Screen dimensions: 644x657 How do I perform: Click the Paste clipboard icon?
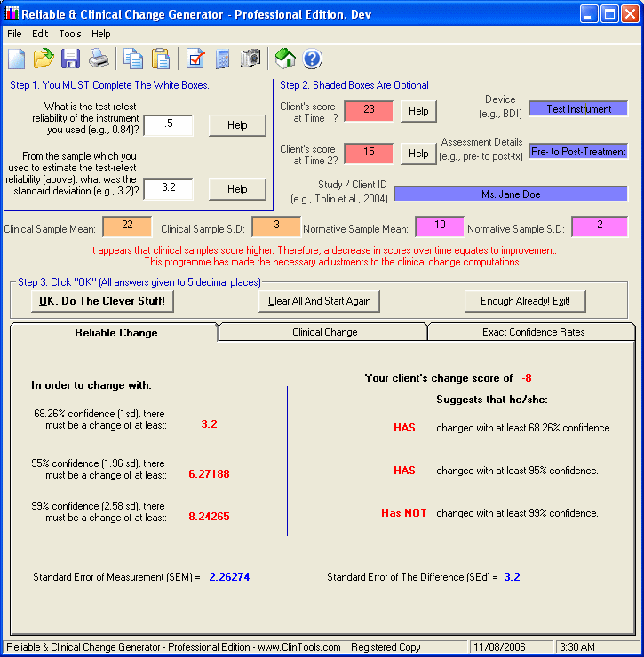[x=161, y=59]
